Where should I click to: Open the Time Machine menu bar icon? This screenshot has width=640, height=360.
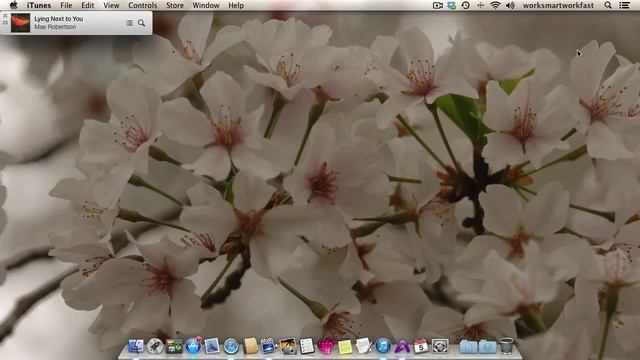click(x=466, y=5)
